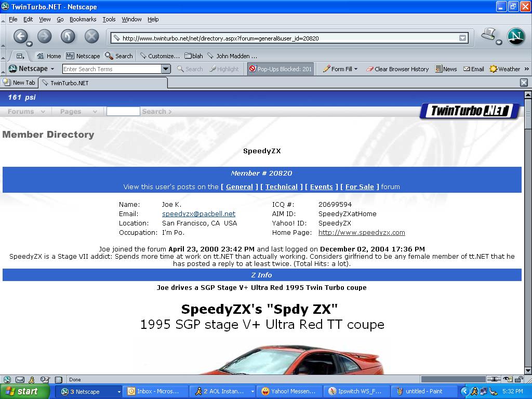The image size is (532, 399).
Task: Click the Print icon in toolbar
Action: tap(488, 35)
